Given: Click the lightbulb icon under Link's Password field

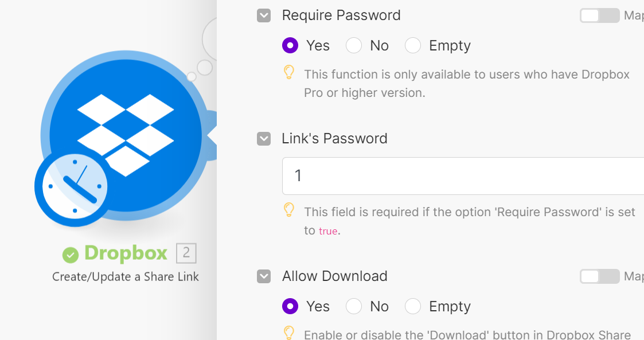Looking at the screenshot, I should pos(288,210).
